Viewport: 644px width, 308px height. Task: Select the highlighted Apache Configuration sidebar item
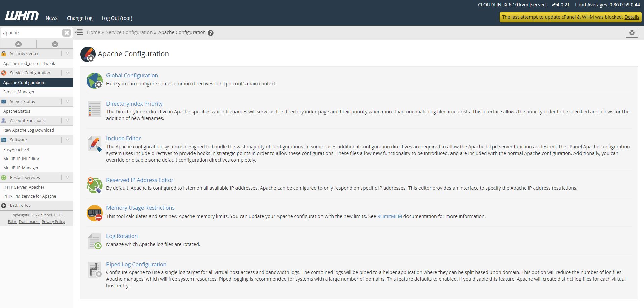[x=36, y=83]
